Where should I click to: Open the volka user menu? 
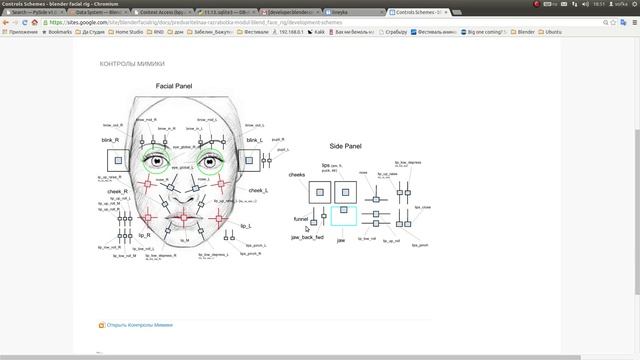tap(618, 4)
